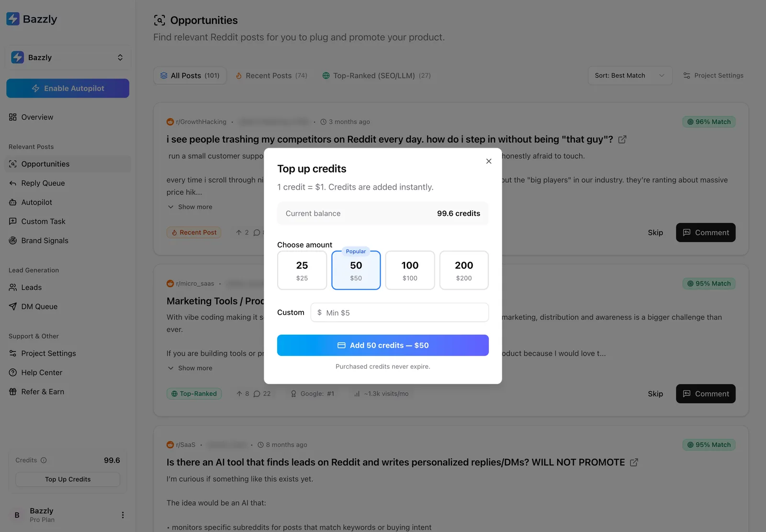Choose the 100 credits amount
Screen dimensions: 766x532
(410, 271)
